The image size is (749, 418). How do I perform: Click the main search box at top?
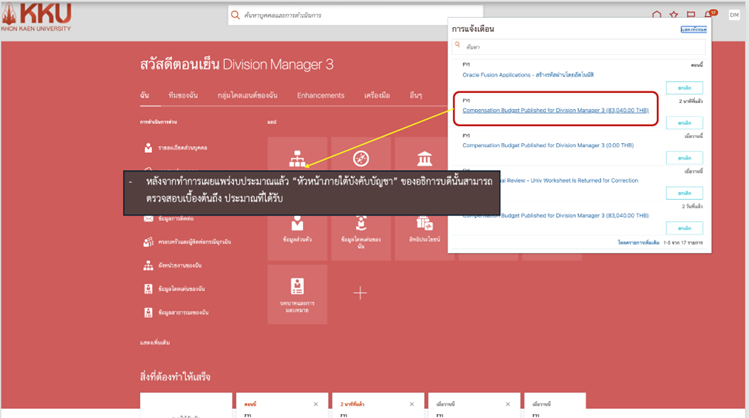coord(340,16)
